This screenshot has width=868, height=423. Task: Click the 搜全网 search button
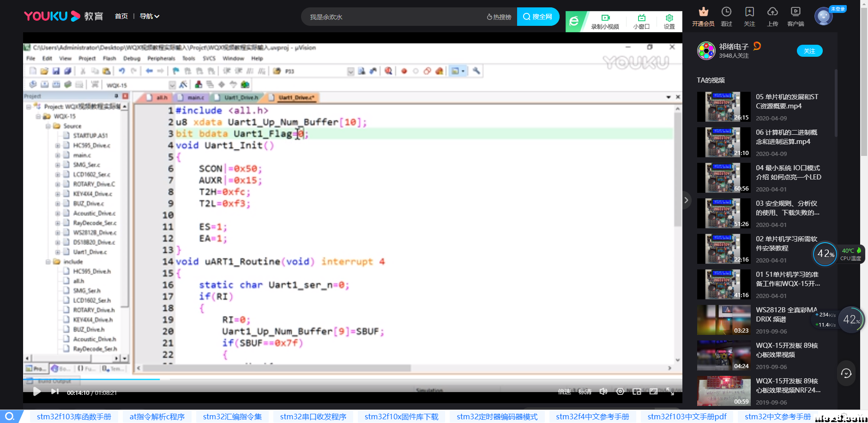(538, 17)
